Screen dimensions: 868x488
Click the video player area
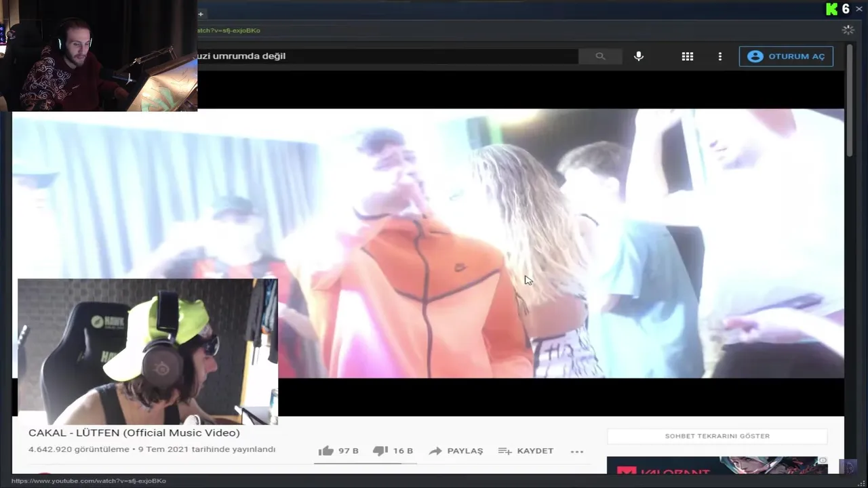(428, 243)
